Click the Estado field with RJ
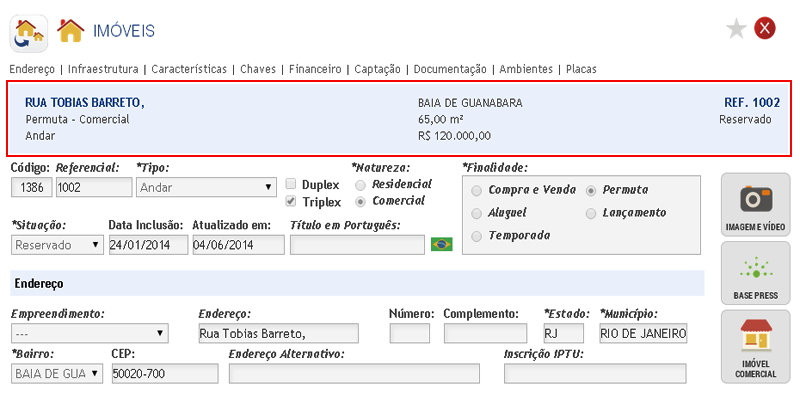Image resolution: width=800 pixels, height=400 pixels. 563,333
